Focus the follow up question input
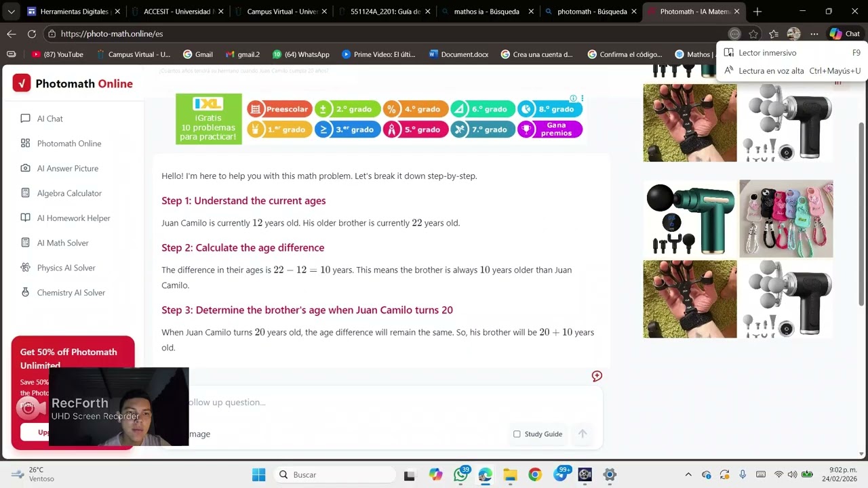 point(380,403)
